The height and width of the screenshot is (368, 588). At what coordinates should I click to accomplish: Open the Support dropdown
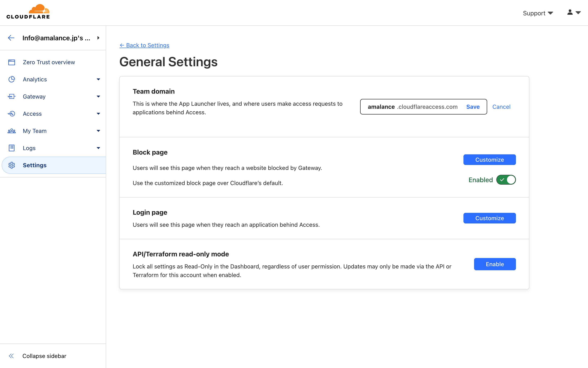[x=538, y=13]
